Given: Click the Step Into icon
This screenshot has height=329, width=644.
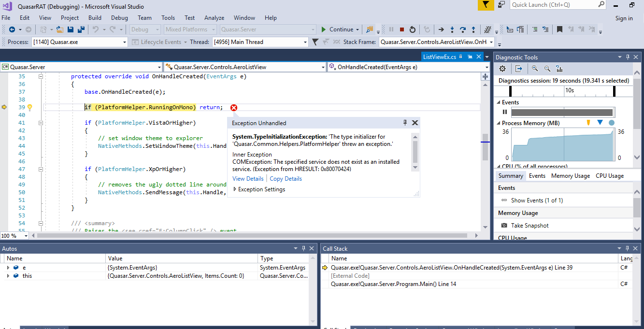Looking at the screenshot, I should click(452, 29).
